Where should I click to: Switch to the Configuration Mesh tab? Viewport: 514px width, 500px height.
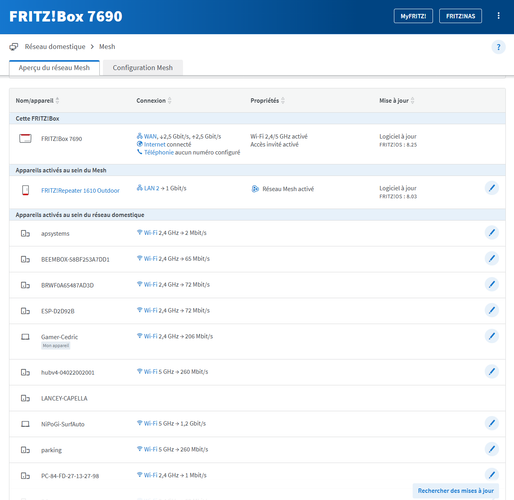(143, 68)
